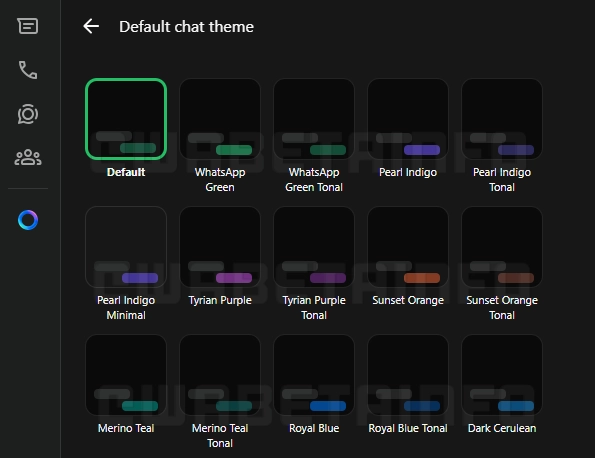Pick the Merino Teal theme thumbnail
This screenshot has width=595, height=458.
[126, 375]
